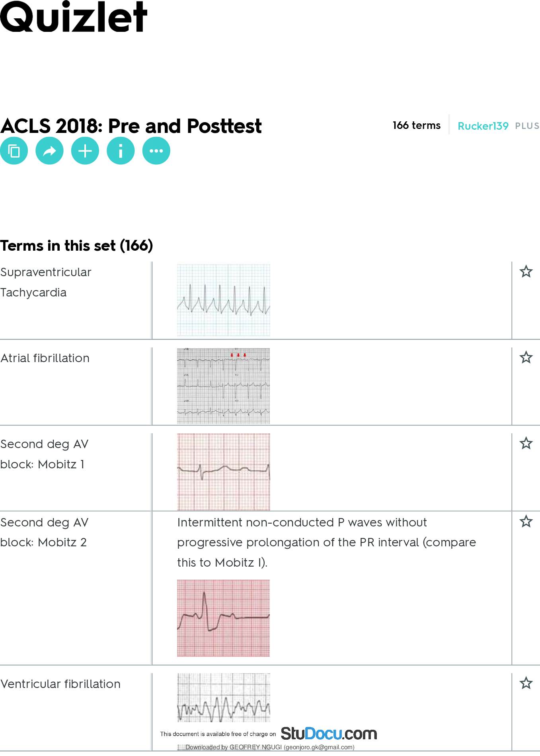Star the Supraventricular Tachycardia term
540x756 pixels.
[x=526, y=272]
